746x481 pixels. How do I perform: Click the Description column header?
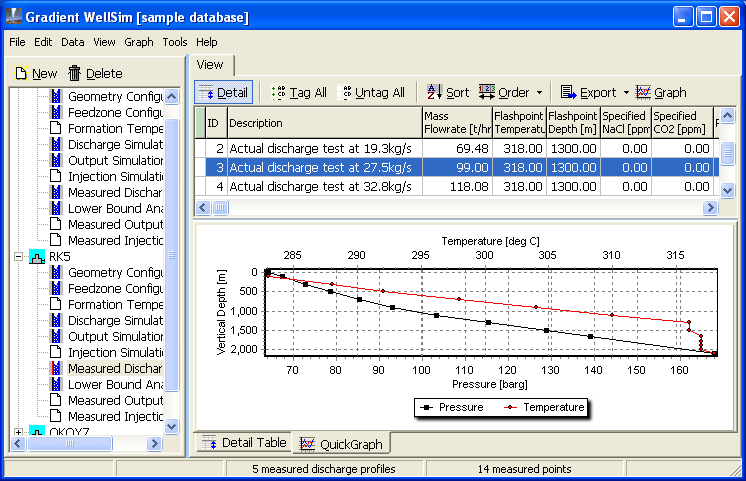(325, 123)
